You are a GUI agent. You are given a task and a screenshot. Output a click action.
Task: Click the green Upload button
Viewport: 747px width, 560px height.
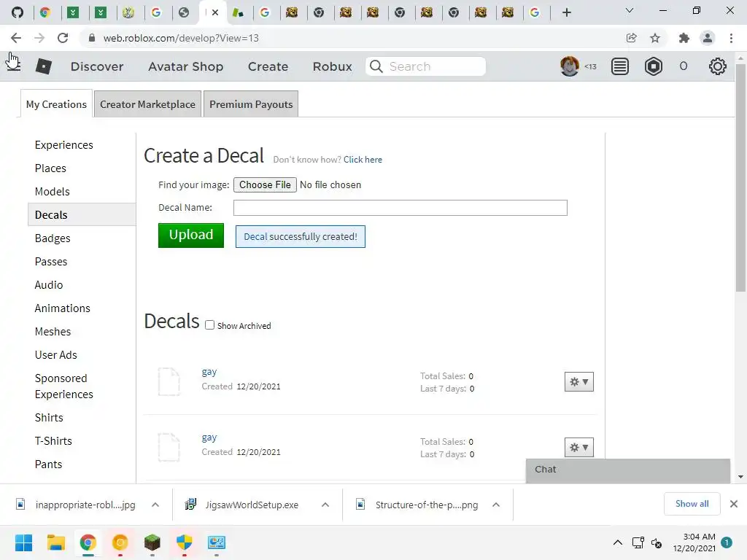point(191,236)
